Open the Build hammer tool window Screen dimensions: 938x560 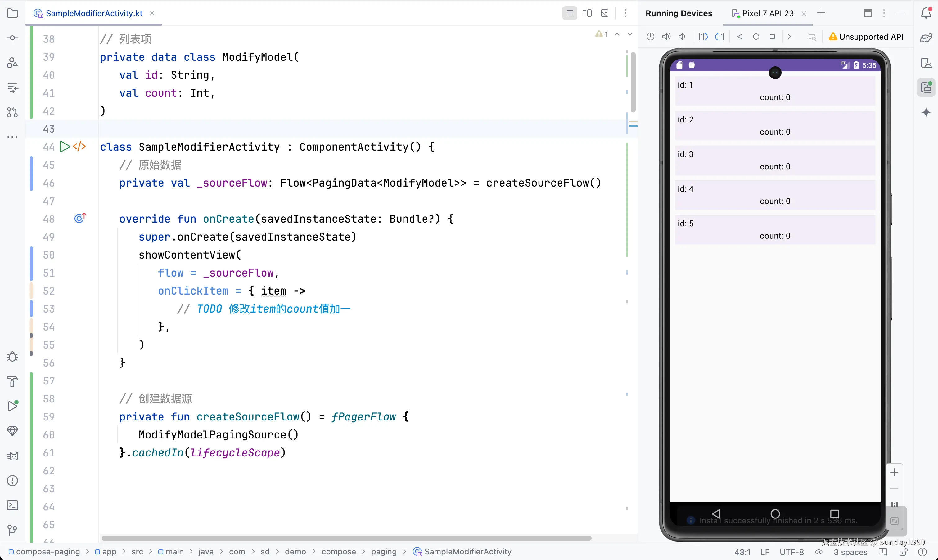click(12, 381)
